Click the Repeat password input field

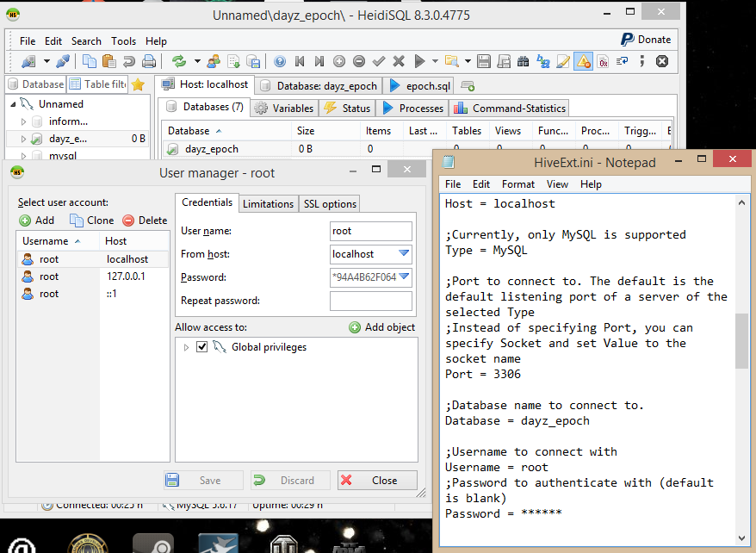371,301
